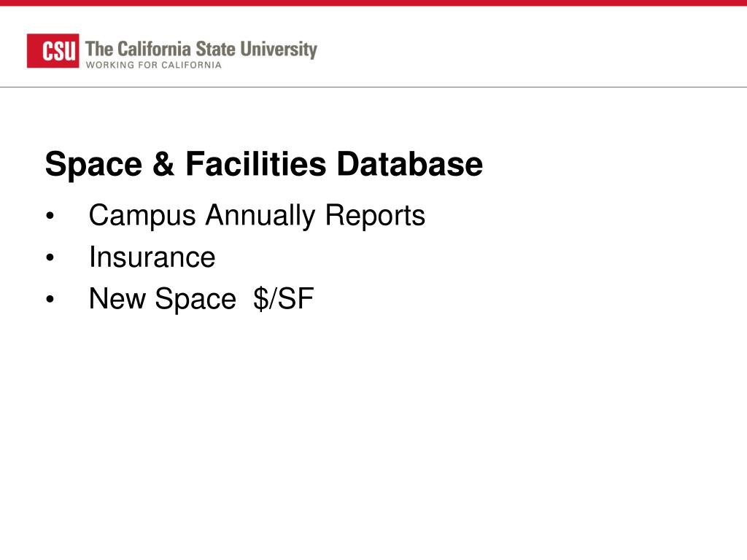Click the bullet dot before New Space

click(x=50, y=300)
